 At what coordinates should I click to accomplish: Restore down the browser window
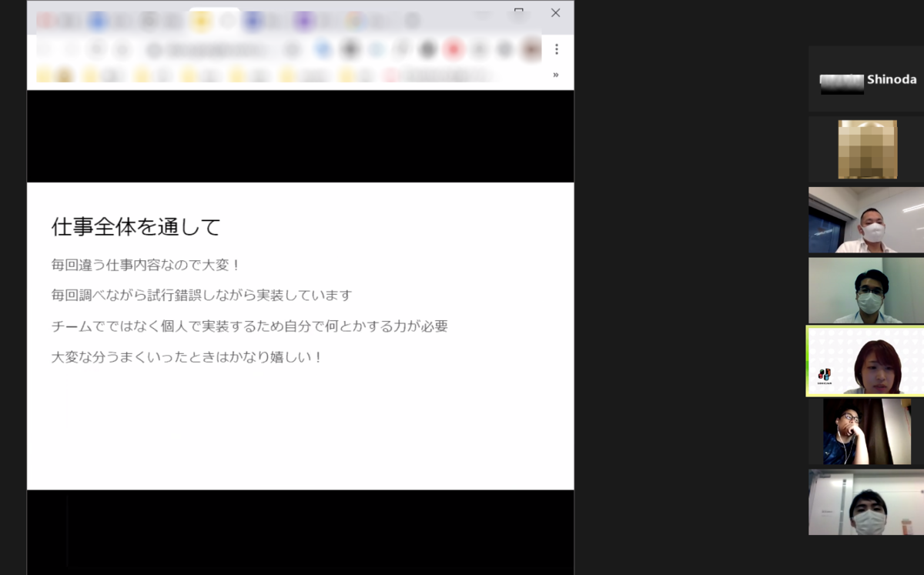519,13
